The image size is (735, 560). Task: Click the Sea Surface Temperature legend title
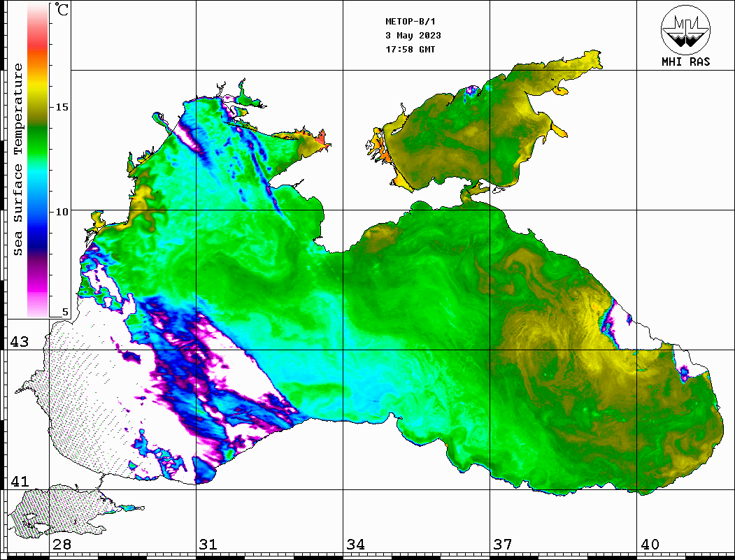pyautogui.click(x=17, y=159)
